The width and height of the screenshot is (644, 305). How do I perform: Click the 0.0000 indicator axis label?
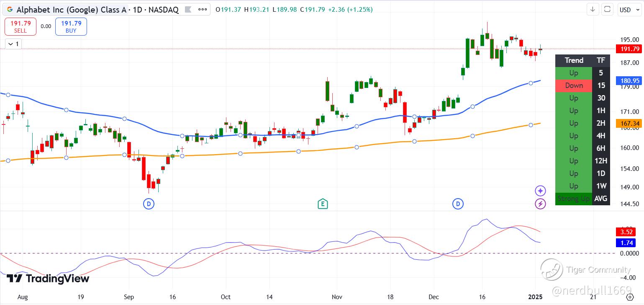[x=630, y=253]
